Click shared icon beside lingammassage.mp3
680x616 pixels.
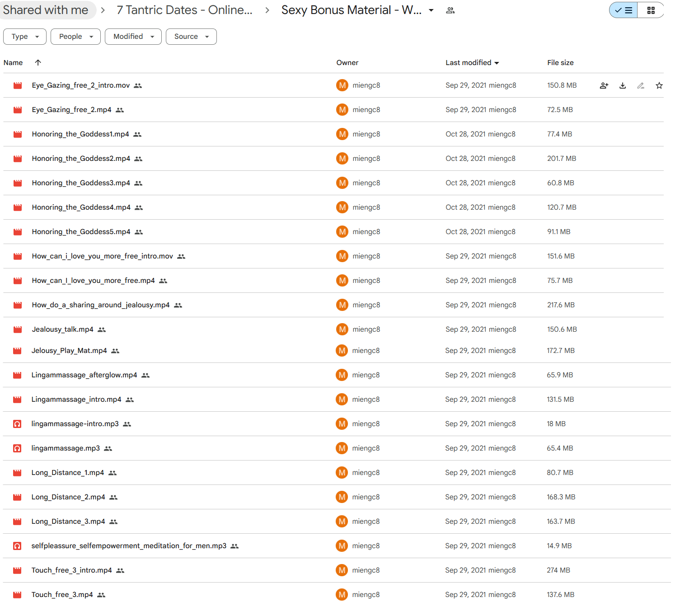point(108,449)
